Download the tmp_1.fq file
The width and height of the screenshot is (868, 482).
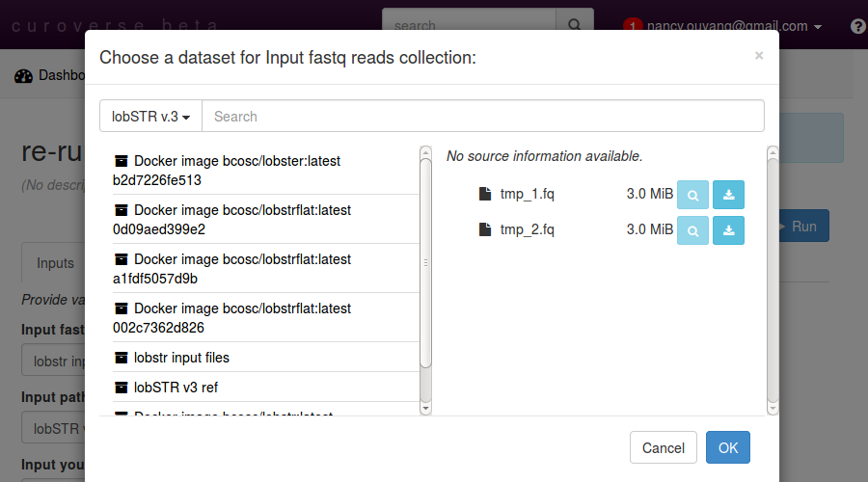[728, 195]
